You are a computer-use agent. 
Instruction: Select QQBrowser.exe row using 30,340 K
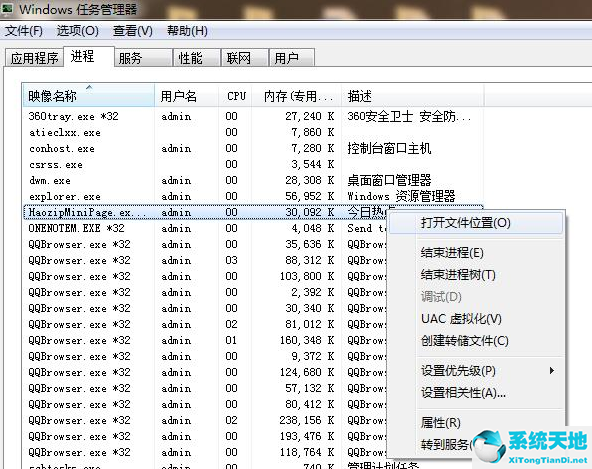coord(206,308)
